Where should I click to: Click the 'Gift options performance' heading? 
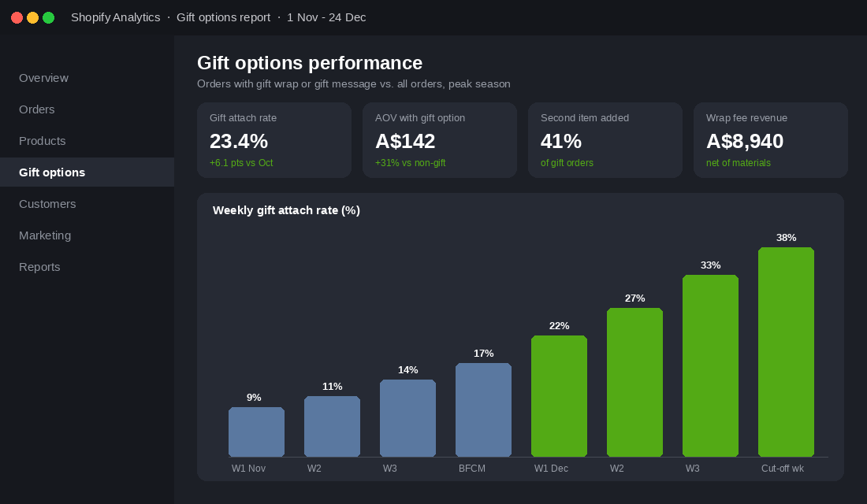310,63
